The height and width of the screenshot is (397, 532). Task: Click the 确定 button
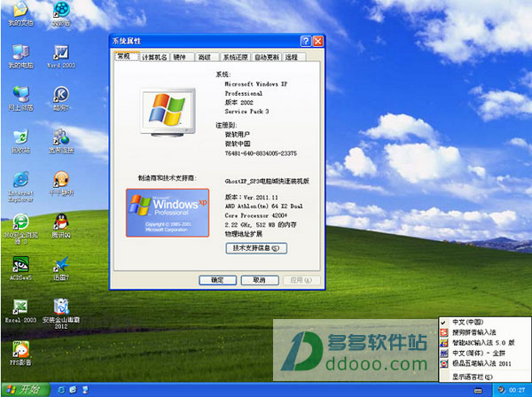pos(217,280)
